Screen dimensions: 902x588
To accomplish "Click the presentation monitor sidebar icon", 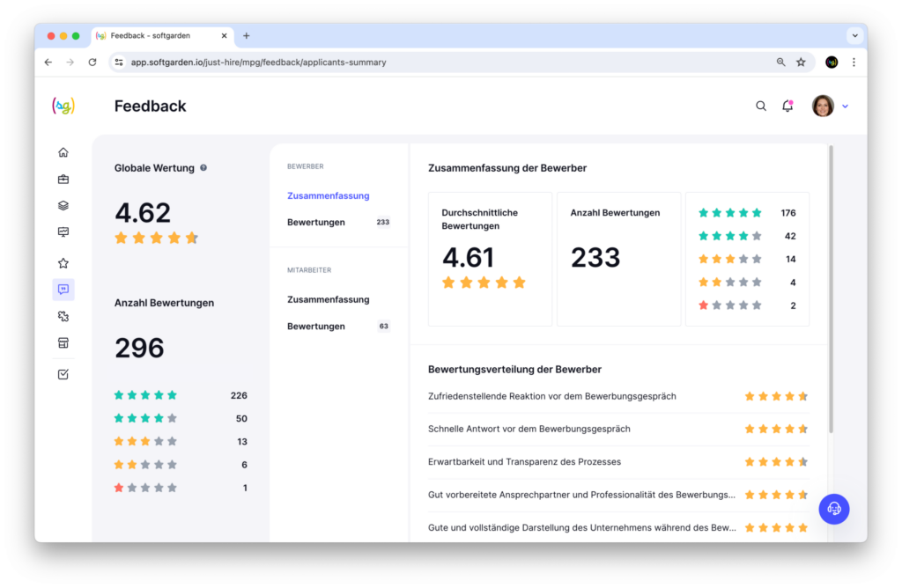I will coord(63,232).
